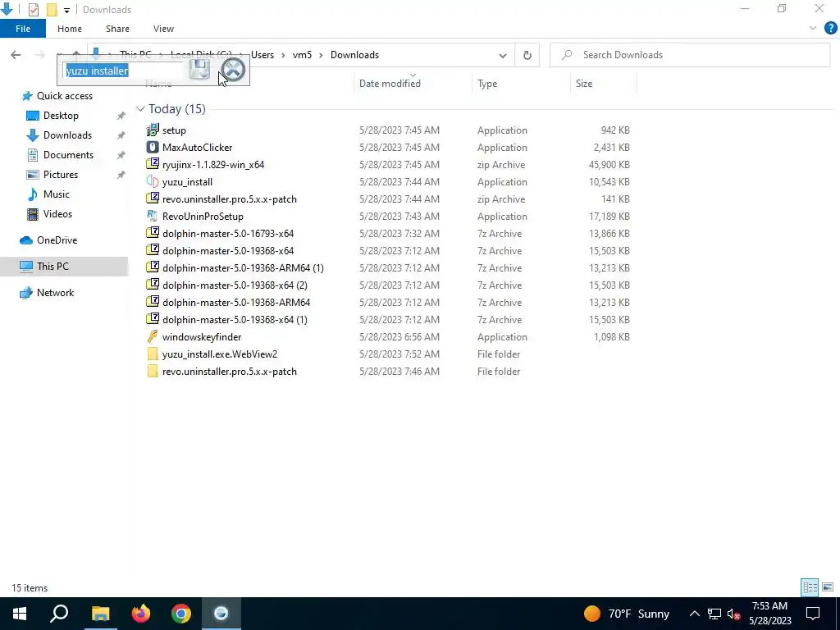Select the yuzu_install.exe.WebView2 folder icon
The width and height of the screenshot is (840, 630).
[153, 354]
